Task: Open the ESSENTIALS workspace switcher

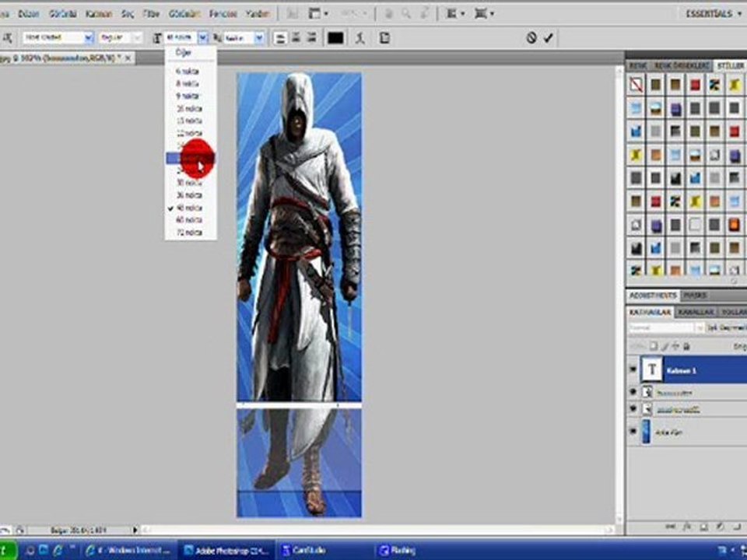Action: pos(714,13)
